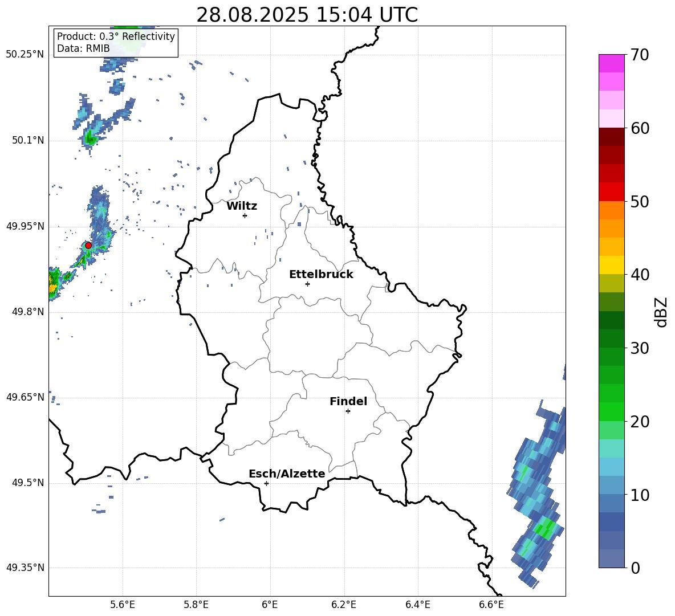Click the Product: 0.3° Reflectivity text
Viewport: 675px width, 616px height.
tap(116, 36)
